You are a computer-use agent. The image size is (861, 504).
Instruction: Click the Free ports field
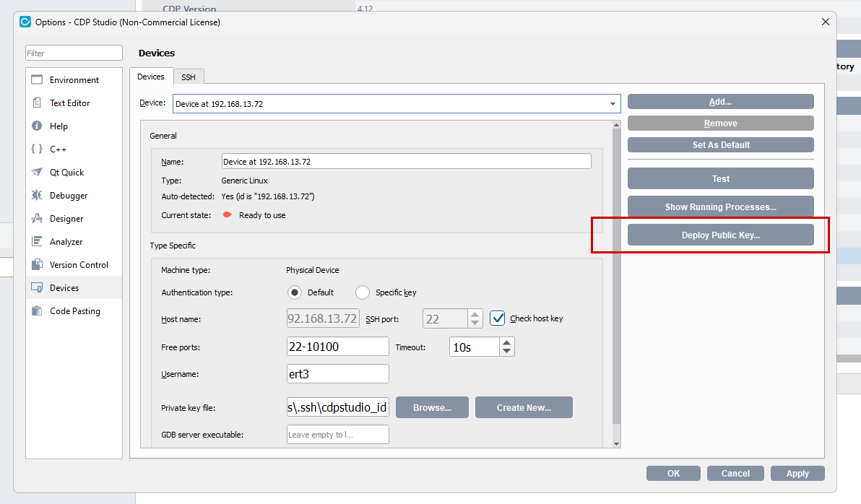338,347
